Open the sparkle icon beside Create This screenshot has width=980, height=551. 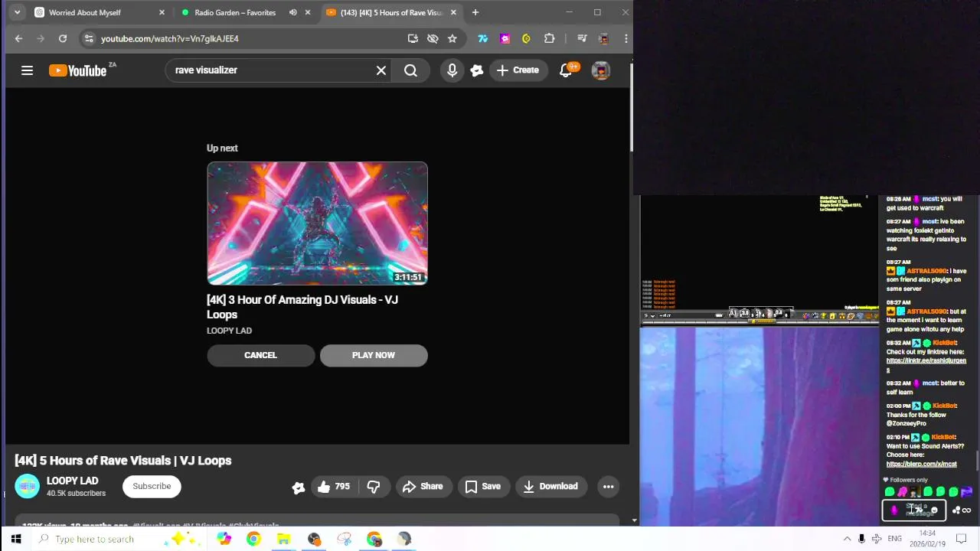click(x=477, y=70)
